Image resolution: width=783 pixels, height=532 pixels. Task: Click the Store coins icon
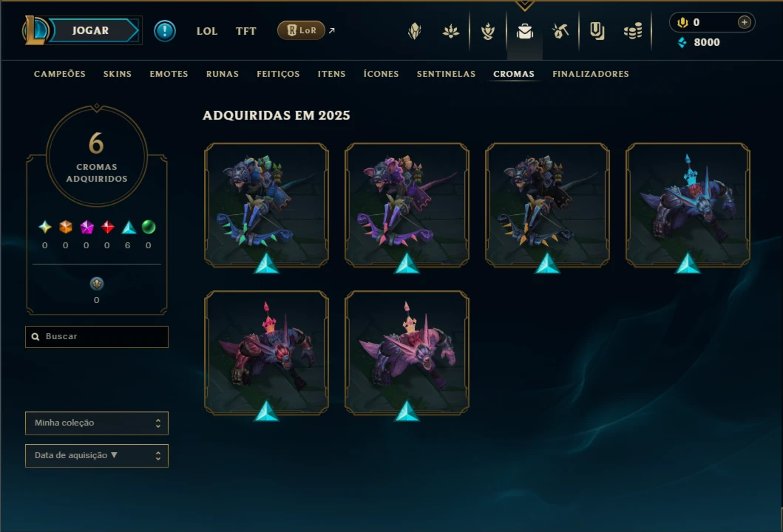(x=633, y=32)
